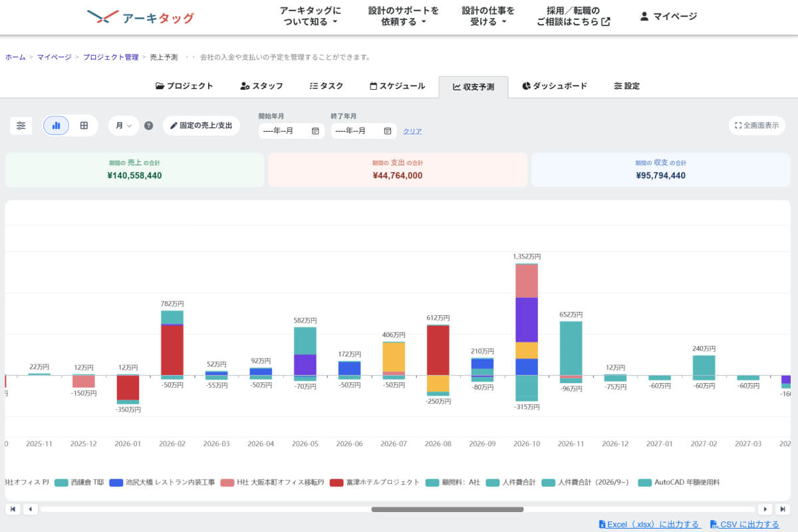Open the 月 period unit dropdown
This screenshot has width=798, height=532.
pyautogui.click(x=124, y=126)
